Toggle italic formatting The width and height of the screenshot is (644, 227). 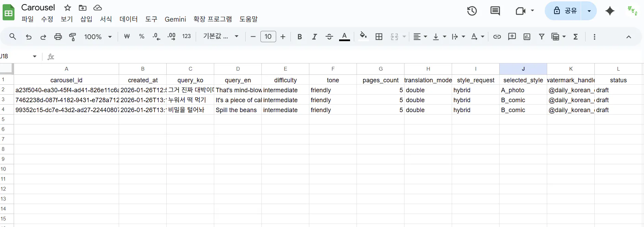point(314,37)
